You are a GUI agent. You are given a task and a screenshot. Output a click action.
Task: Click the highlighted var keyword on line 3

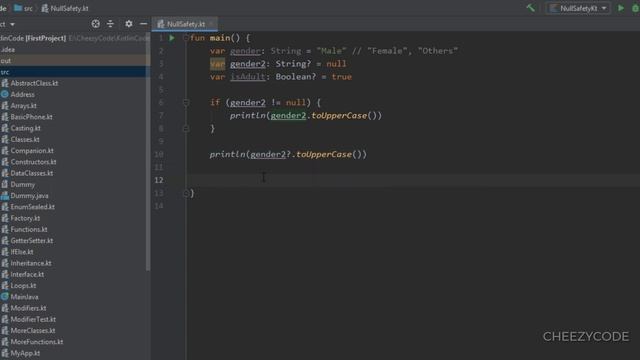217,64
